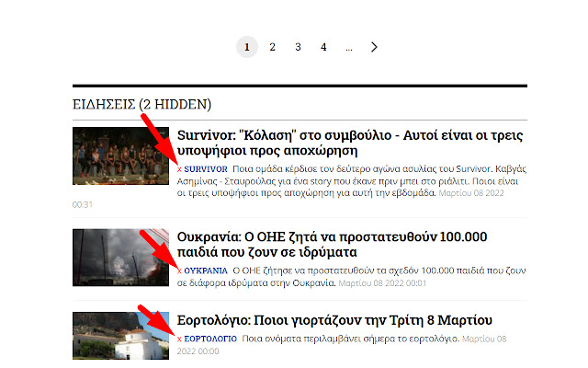
Task: Go to page 4 in pagination
Action: click(x=323, y=47)
